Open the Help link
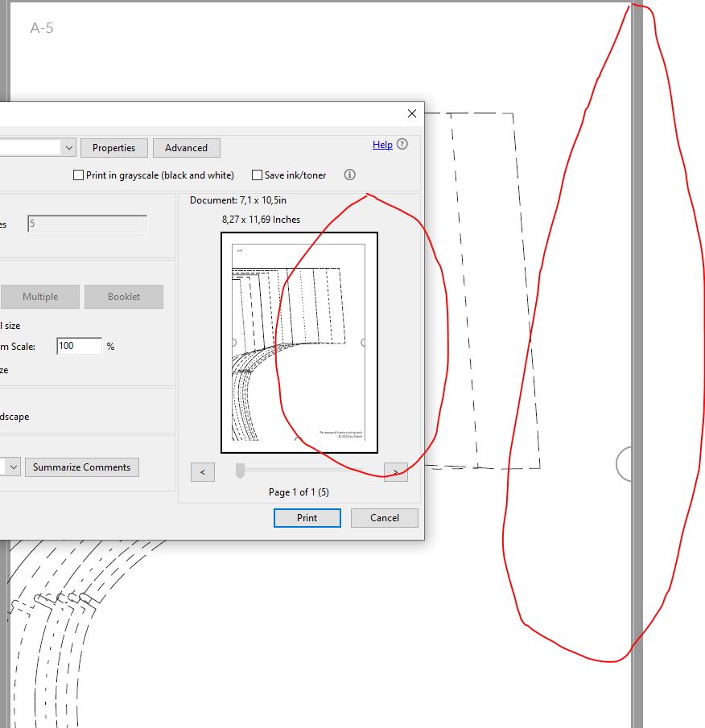This screenshot has height=728, width=705. coord(381,144)
